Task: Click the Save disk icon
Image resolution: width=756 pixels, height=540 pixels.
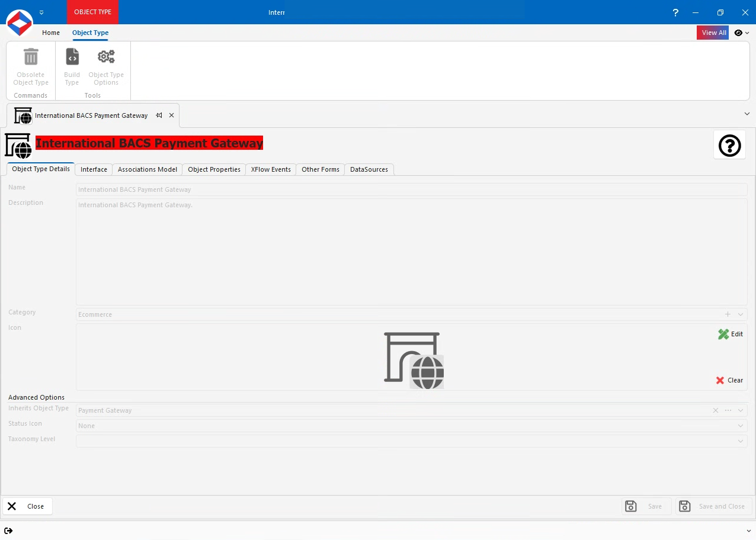Action: 630,506
